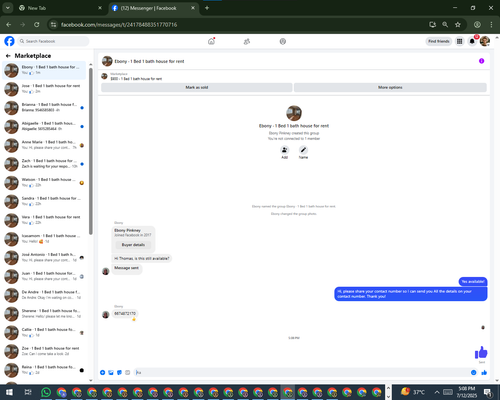Open the Callie conversation in the list
Viewport: 500px width, 400px height.
pos(44,332)
